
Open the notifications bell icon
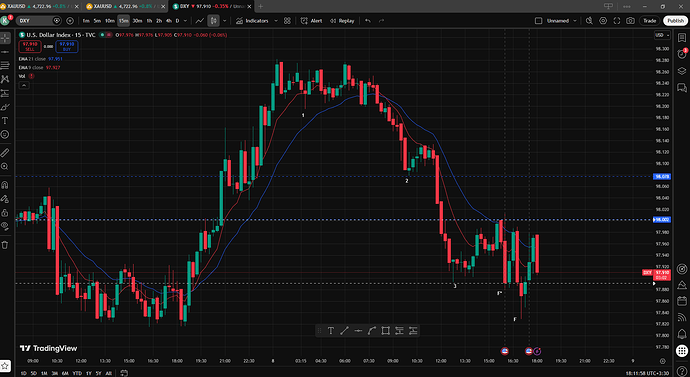point(682,333)
